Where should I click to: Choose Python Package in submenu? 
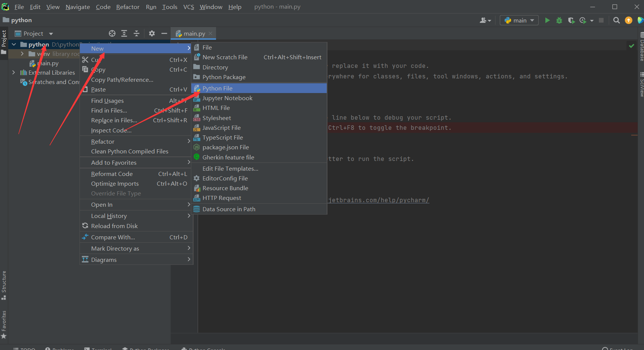(259, 77)
